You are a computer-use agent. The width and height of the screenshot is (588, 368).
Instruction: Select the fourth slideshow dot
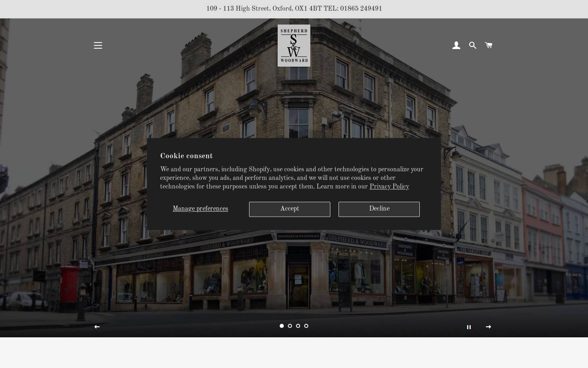306,326
